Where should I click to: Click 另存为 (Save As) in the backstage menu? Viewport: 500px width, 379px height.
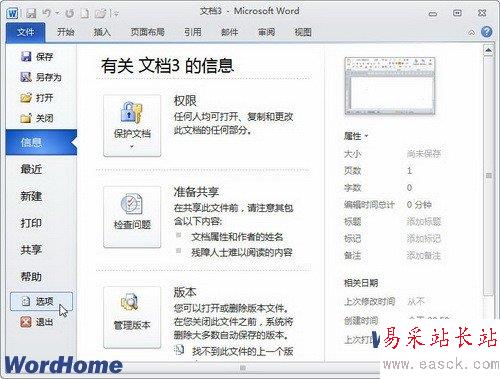(x=41, y=77)
